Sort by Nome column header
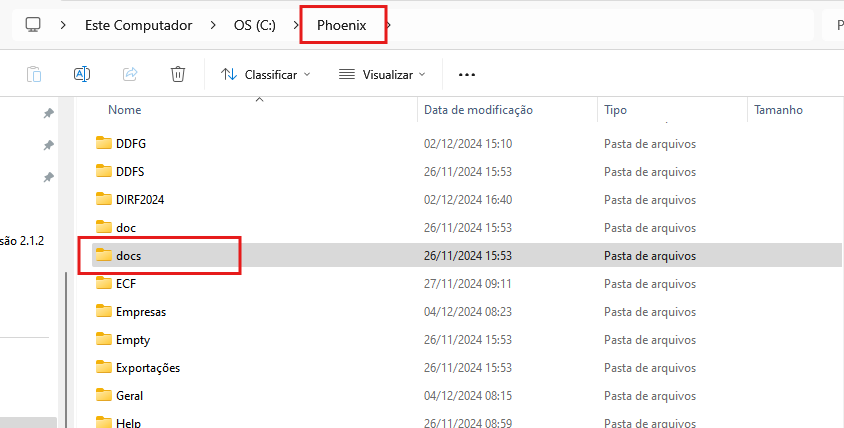 pos(125,110)
